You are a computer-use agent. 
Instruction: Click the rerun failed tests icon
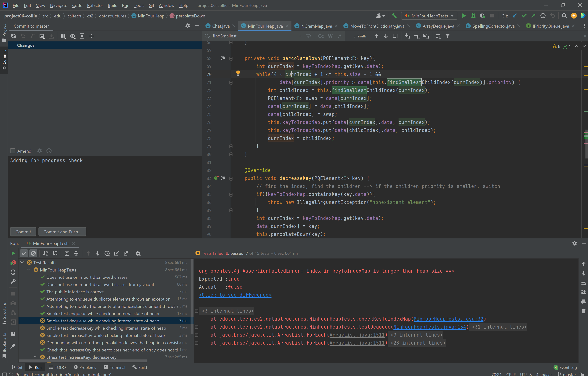pyautogui.click(x=13, y=263)
